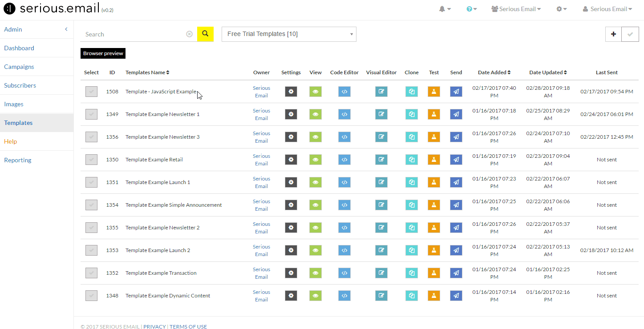Open settings gear for Template Example Launch 2
This screenshot has height=329, width=644.
(x=291, y=250)
